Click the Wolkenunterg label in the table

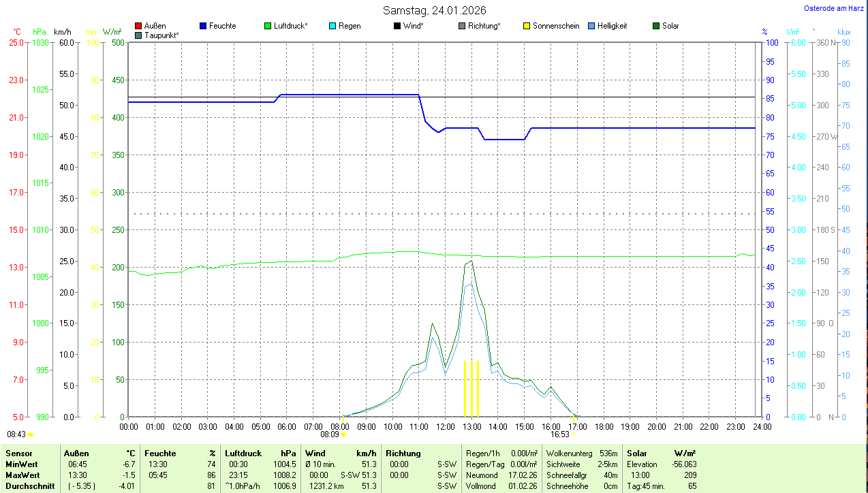point(567,454)
